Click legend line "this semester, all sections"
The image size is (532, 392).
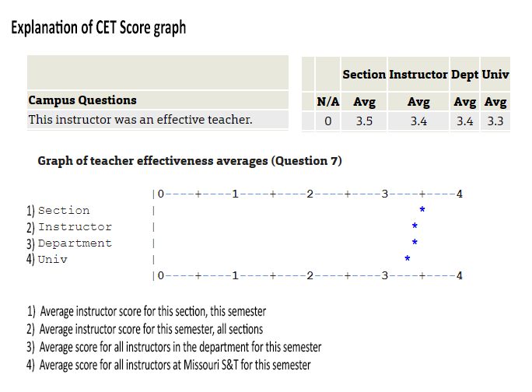coord(145,329)
